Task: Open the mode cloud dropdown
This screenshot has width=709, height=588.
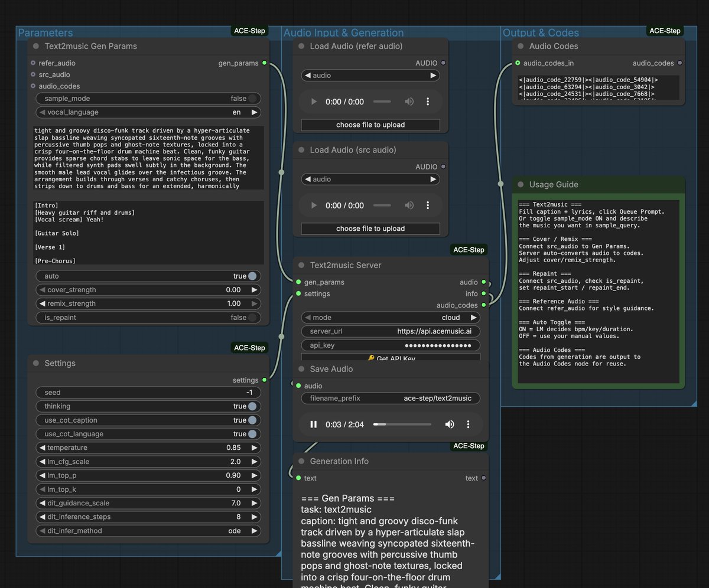Action: [x=391, y=318]
